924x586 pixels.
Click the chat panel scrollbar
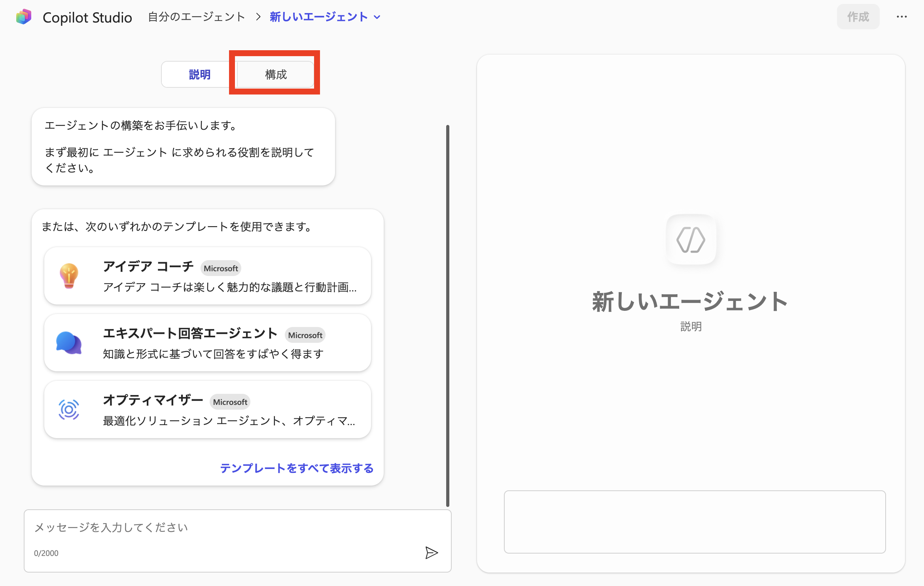(447, 316)
